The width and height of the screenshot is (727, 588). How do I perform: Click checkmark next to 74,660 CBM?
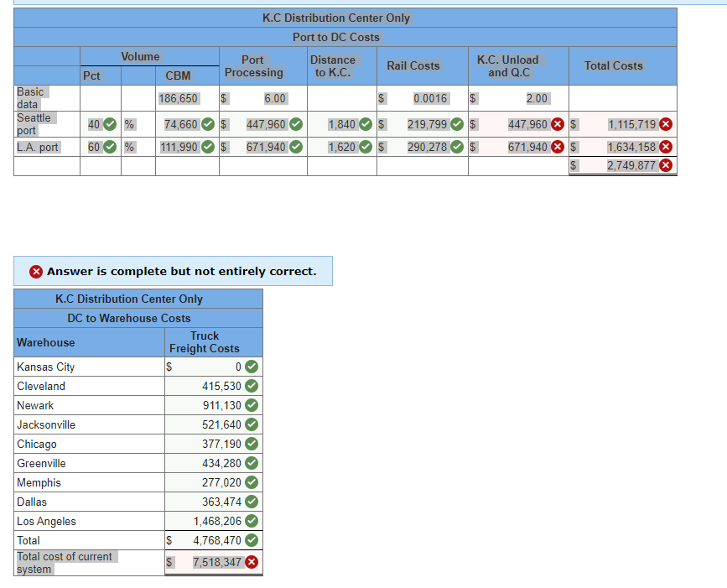(x=208, y=124)
